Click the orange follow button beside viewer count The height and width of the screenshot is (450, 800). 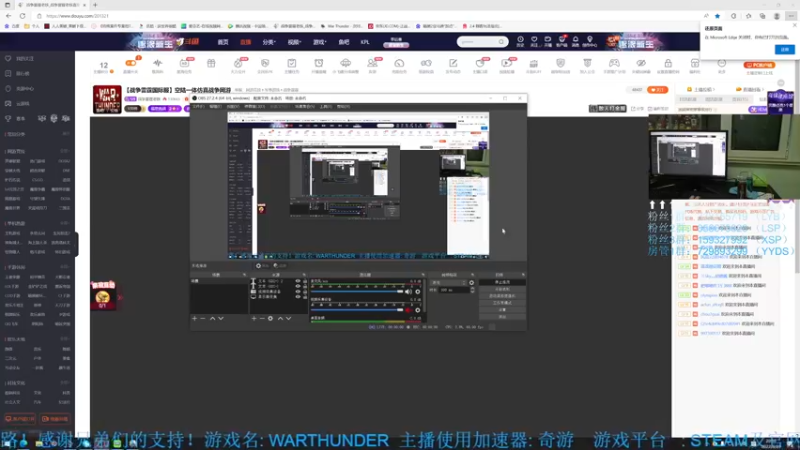tap(657, 90)
